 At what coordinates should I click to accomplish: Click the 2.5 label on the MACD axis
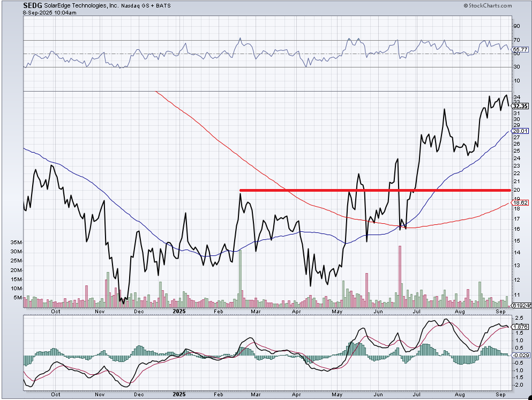click(x=519, y=318)
